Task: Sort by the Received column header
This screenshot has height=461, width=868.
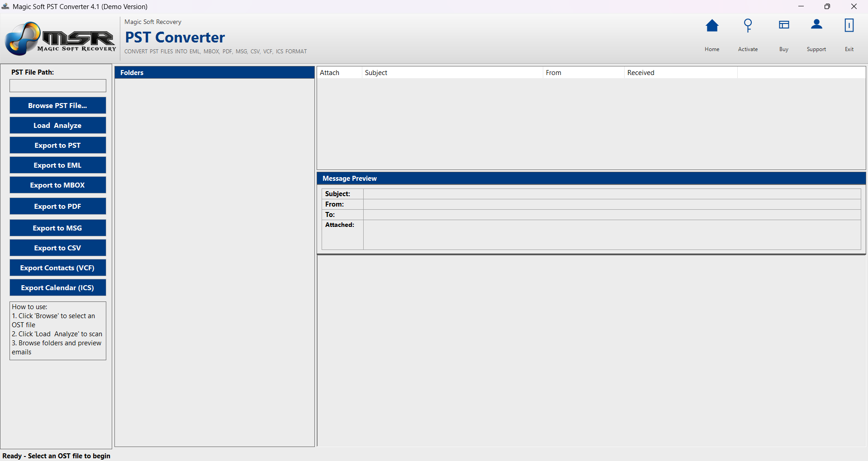Action: 681,73
